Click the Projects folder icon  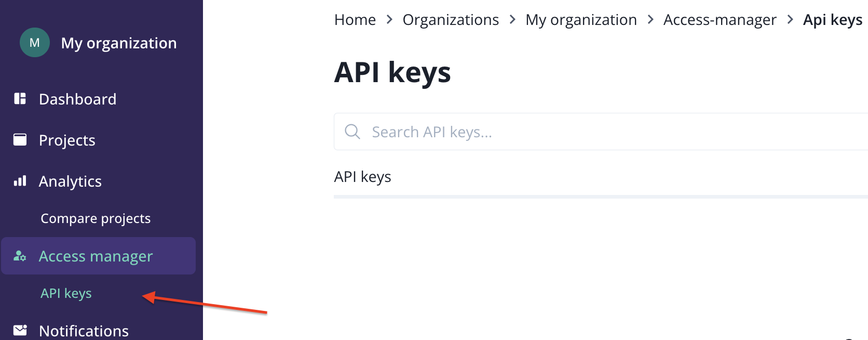pyautogui.click(x=20, y=140)
